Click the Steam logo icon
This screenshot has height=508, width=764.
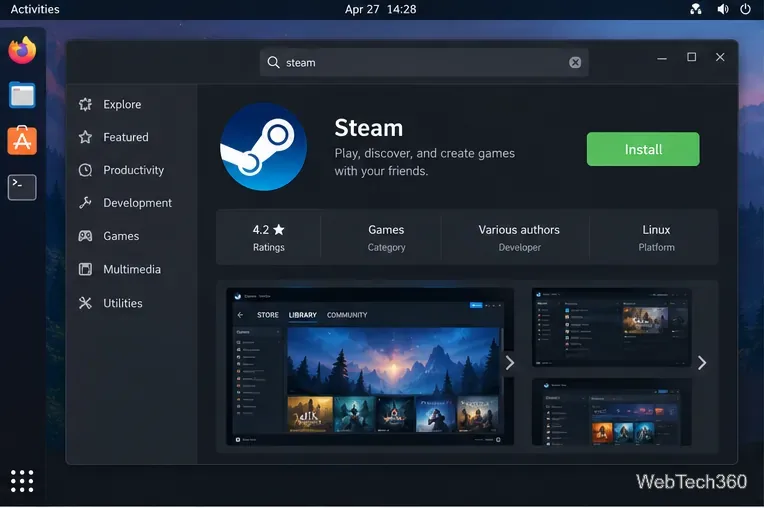click(x=264, y=147)
